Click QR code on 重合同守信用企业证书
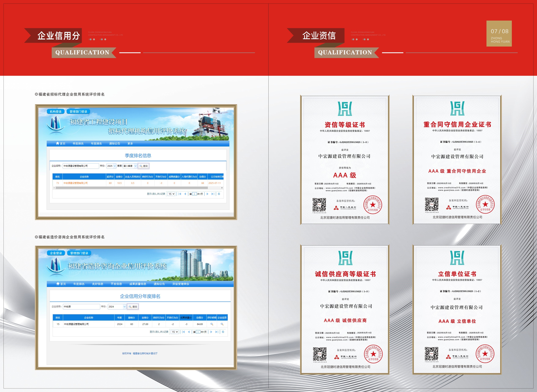 point(432,204)
